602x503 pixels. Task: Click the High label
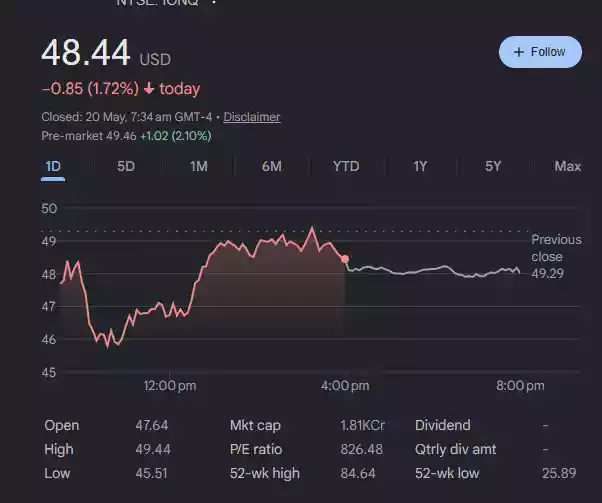tap(58, 449)
